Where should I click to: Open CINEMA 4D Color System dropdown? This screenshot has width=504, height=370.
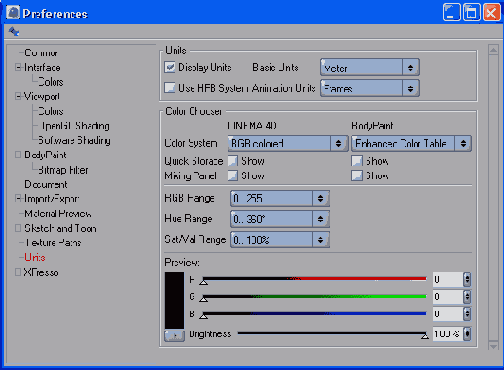[288, 143]
